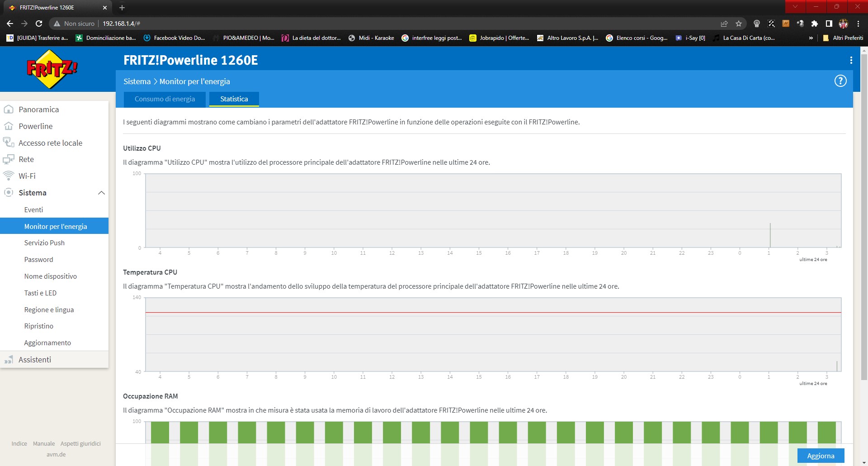This screenshot has height=466, width=868.
Task: Visit avm.de footer link
Action: tap(56, 454)
